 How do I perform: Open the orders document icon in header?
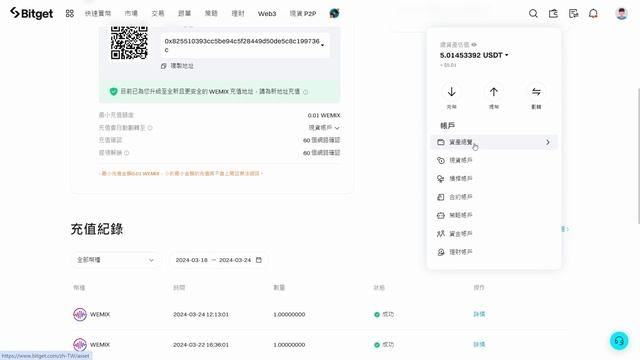(573, 13)
